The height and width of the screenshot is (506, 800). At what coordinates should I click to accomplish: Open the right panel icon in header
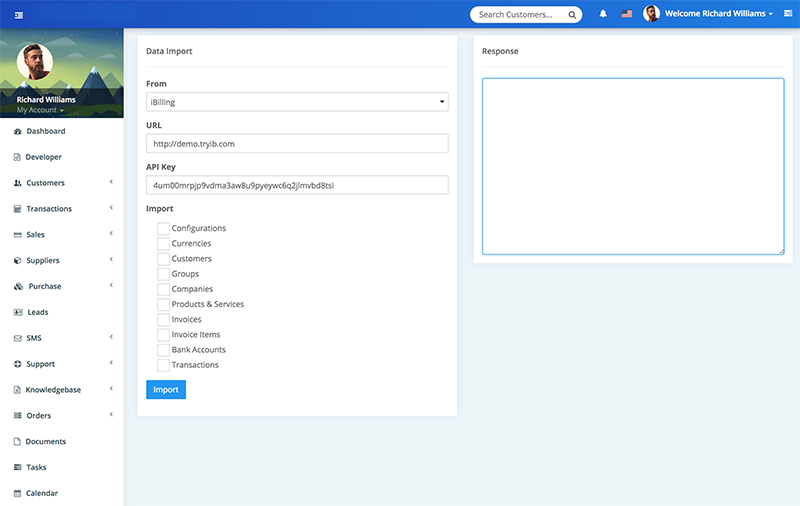[x=788, y=14]
